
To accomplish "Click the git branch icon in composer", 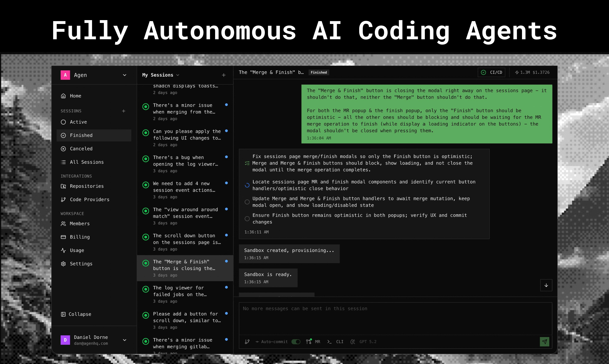I will (247, 341).
